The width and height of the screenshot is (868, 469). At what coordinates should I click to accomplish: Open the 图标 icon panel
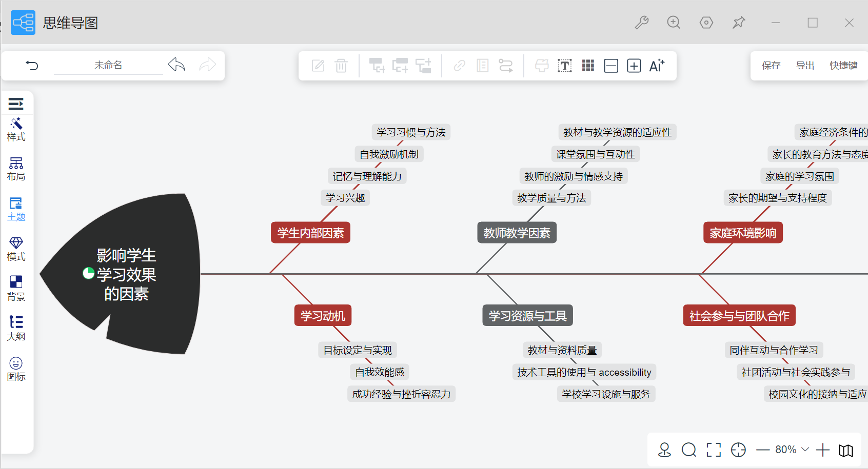tap(16, 369)
